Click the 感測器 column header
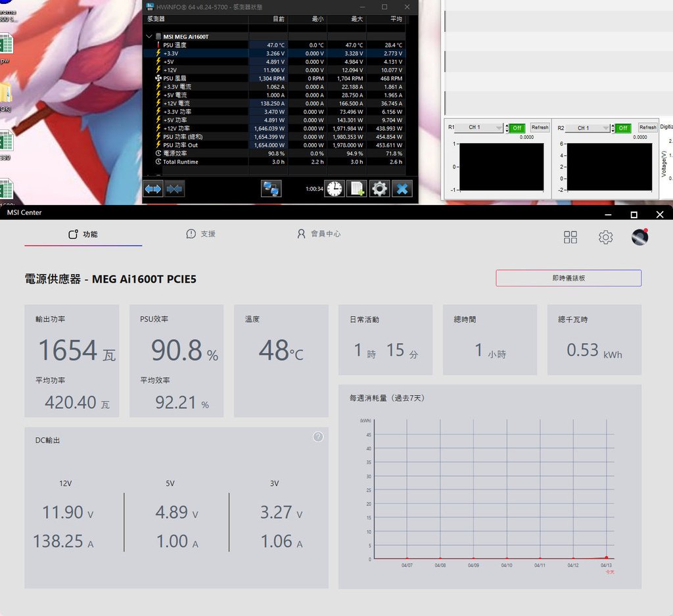673x616 pixels. (197, 19)
